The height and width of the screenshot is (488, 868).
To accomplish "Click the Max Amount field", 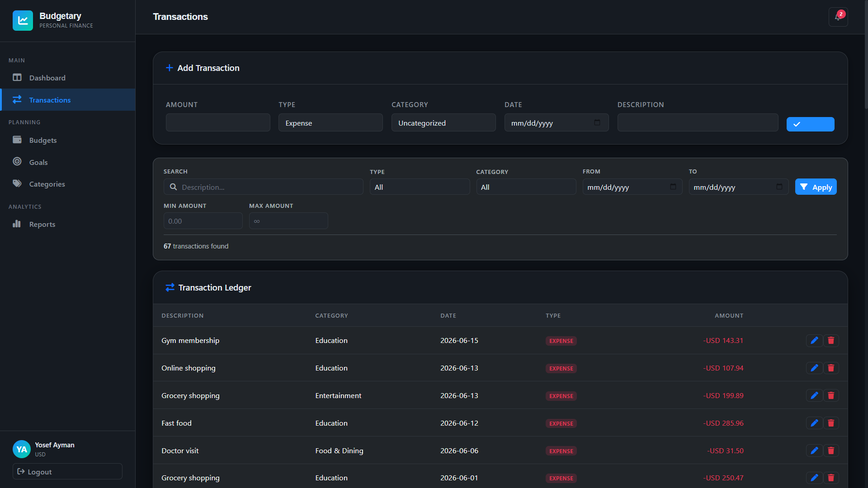I will [x=288, y=221].
